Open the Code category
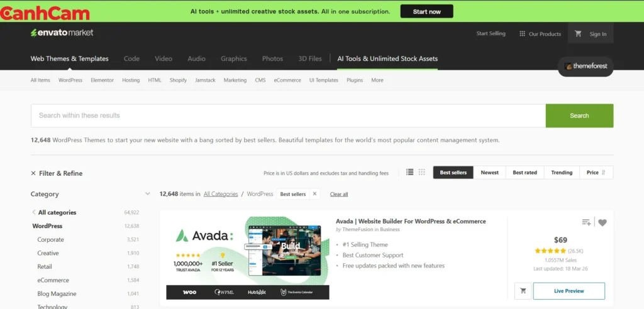 pyautogui.click(x=131, y=58)
